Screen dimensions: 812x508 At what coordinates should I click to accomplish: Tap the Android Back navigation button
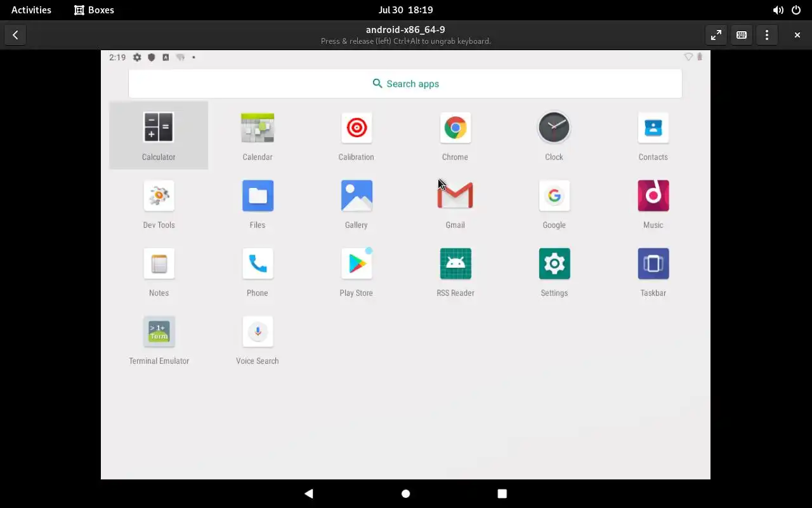coord(309,493)
